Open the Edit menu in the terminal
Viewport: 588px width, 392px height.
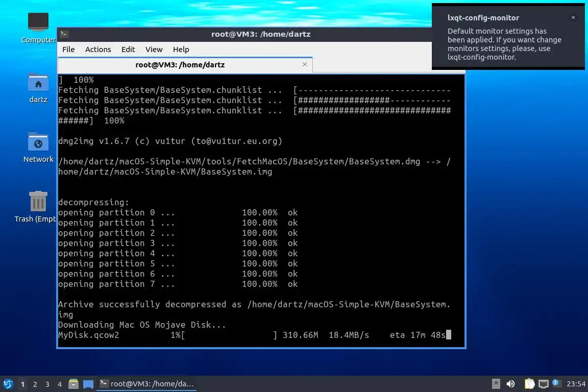[x=128, y=50]
